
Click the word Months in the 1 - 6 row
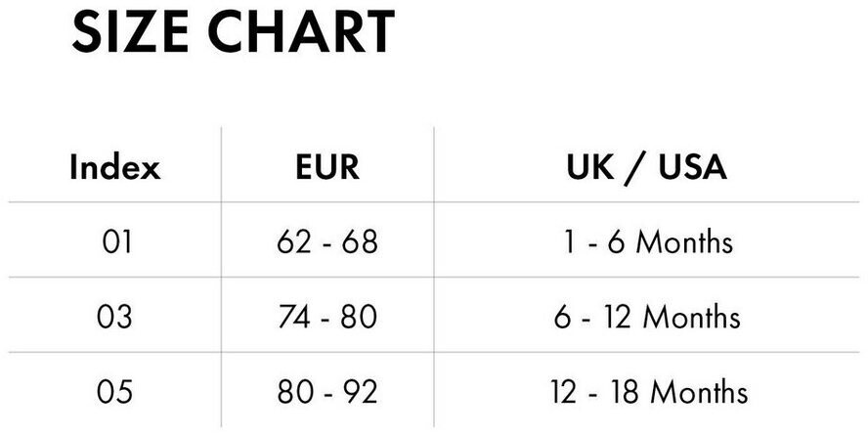(684, 241)
